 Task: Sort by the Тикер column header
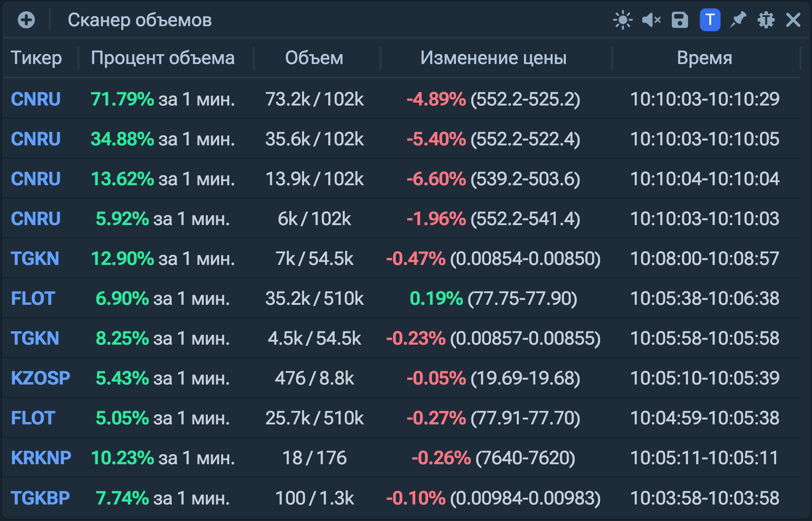coord(36,58)
